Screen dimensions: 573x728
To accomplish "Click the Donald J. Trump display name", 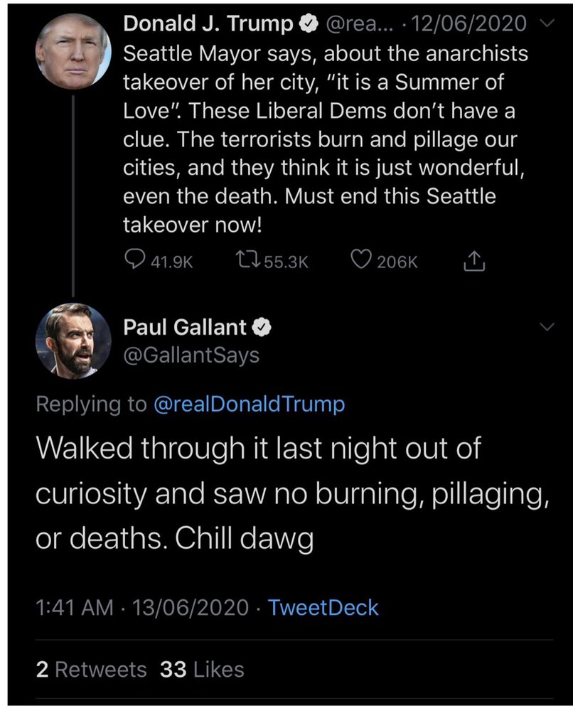I will point(208,24).
